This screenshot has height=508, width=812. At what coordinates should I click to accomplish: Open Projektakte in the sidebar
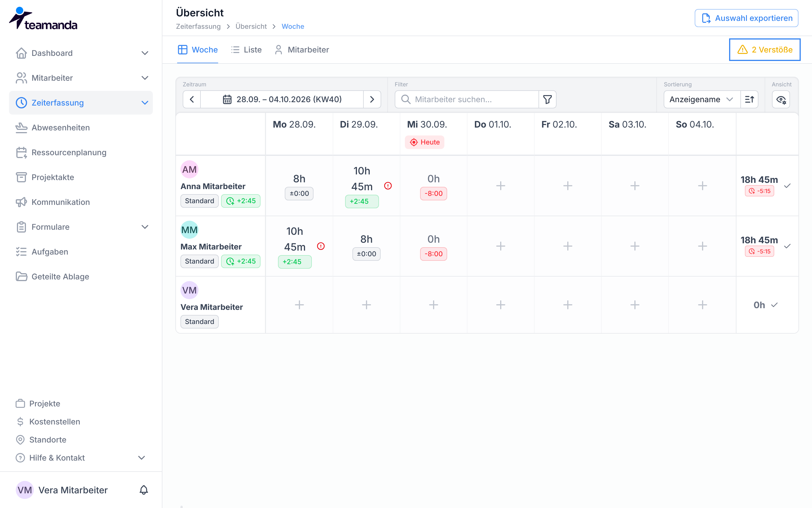[x=81, y=178]
